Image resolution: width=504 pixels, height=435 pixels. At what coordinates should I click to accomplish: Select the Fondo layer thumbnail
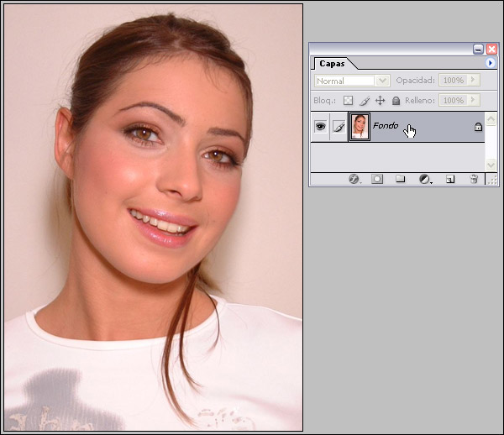[360, 127]
